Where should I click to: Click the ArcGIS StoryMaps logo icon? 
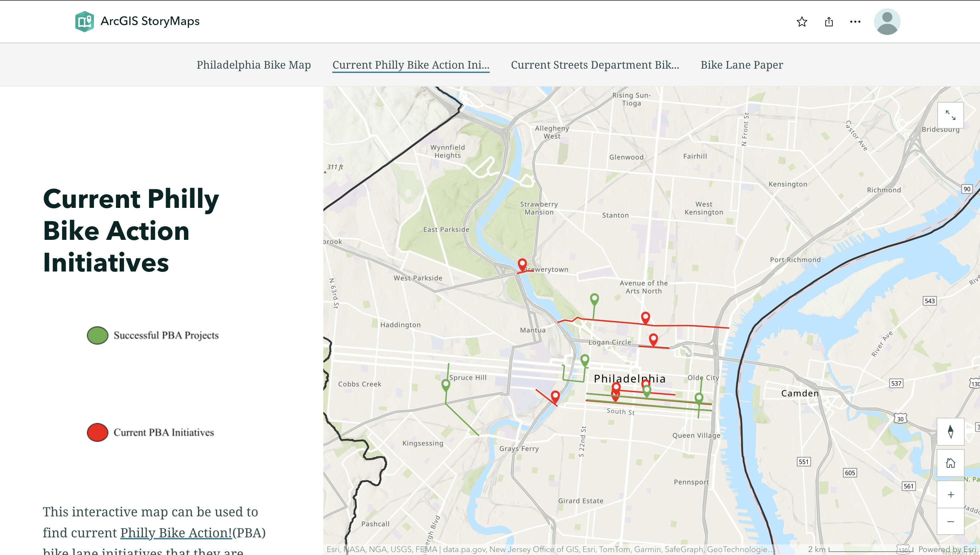pos(84,21)
